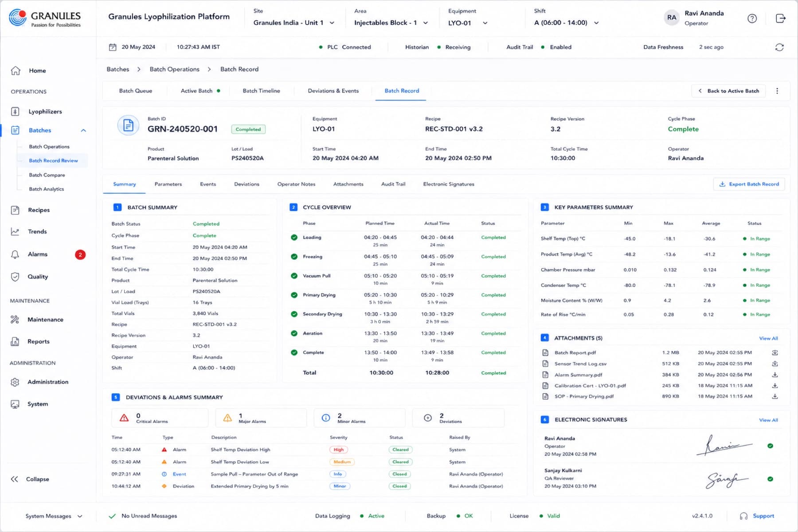
Task: Click the logout icon in header
Action: click(x=781, y=18)
